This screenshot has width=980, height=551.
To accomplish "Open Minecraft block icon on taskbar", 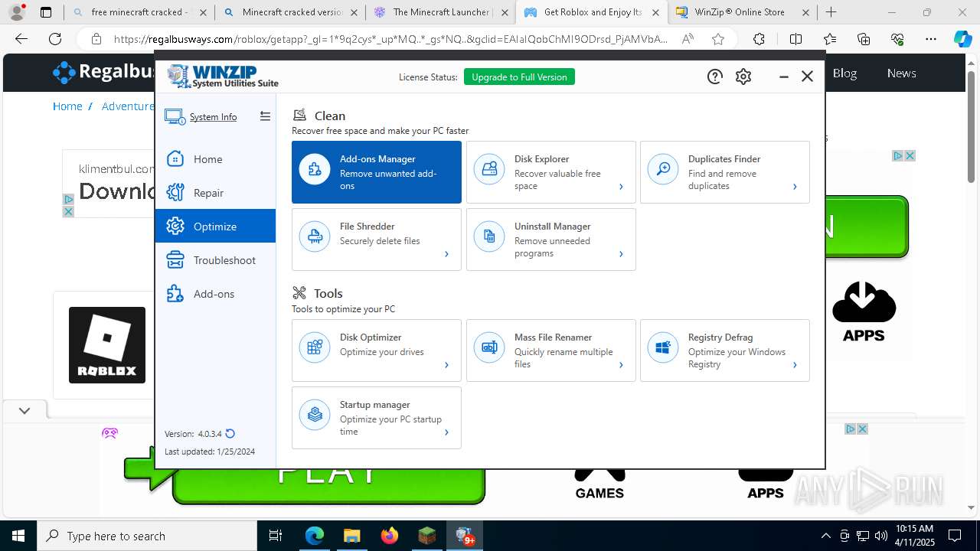I will pyautogui.click(x=426, y=536).
